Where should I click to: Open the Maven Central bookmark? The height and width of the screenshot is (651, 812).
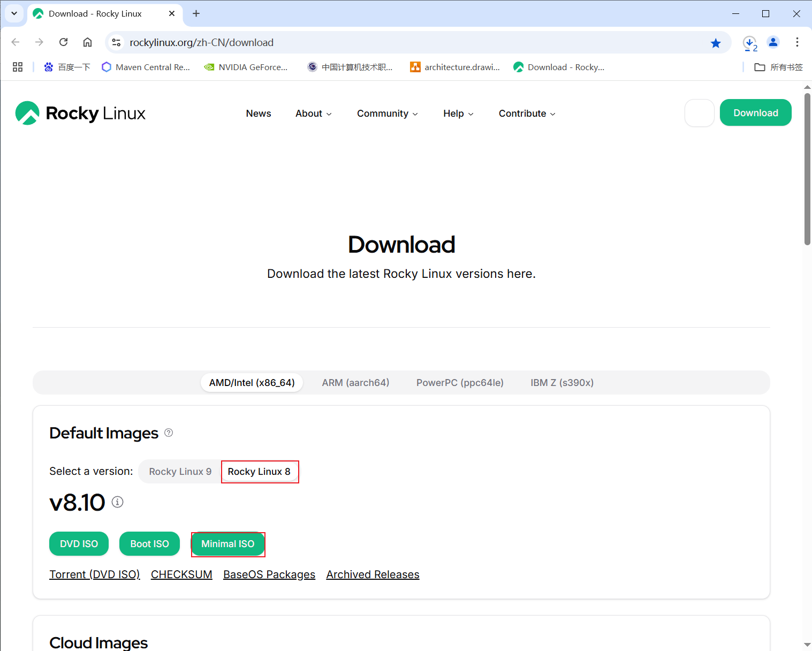pyautogui.click(x=146, y=67)
